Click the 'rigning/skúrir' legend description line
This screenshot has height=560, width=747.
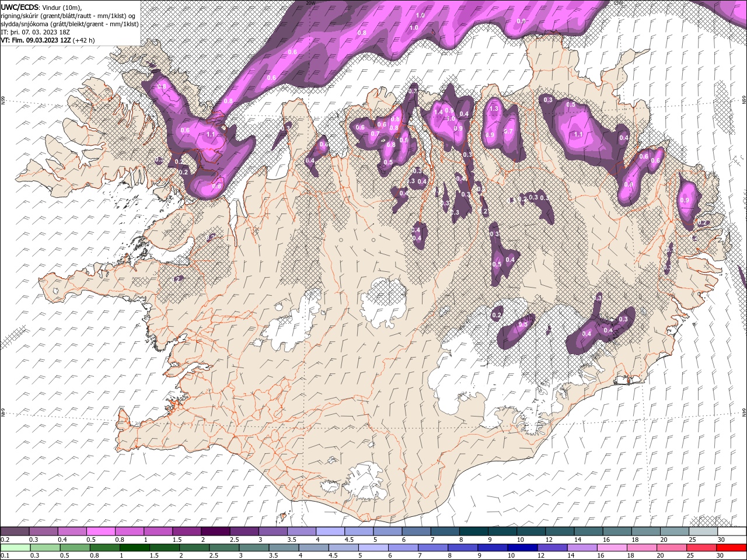point(68,15)
